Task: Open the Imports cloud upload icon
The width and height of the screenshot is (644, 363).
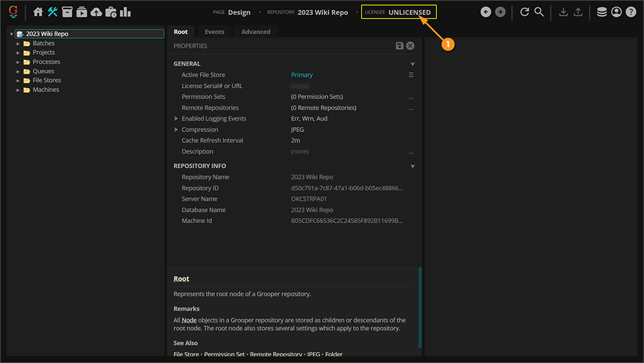Action: [96, 12]
